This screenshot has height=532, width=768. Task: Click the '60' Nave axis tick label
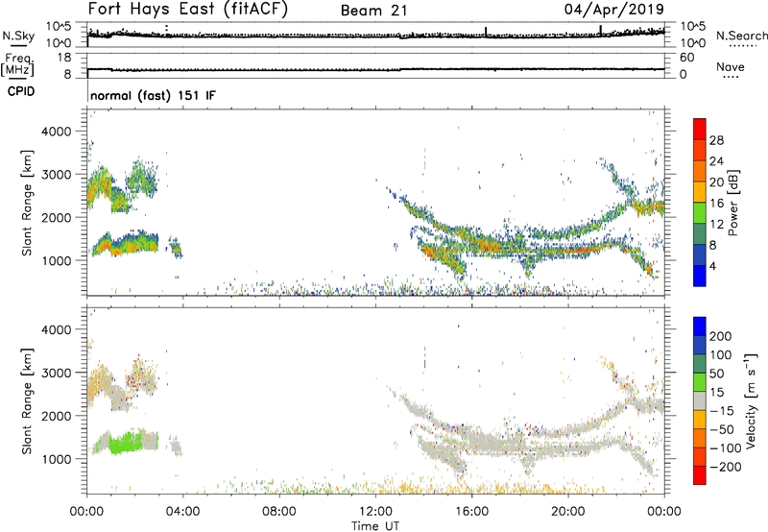click(686, 58)
